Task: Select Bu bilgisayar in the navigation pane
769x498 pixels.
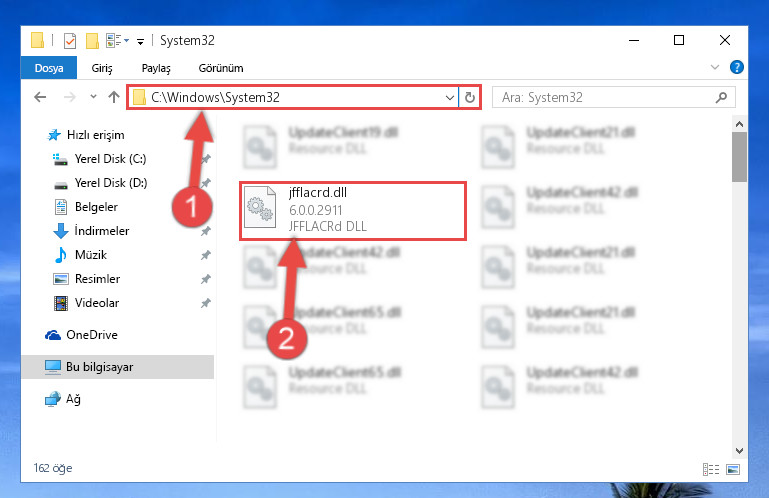Action: [x=118, y=367]
